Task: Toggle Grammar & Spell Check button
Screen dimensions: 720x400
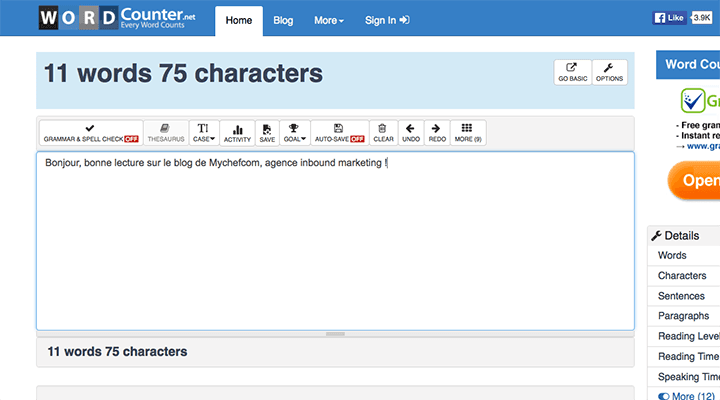Action: (91, 133)
